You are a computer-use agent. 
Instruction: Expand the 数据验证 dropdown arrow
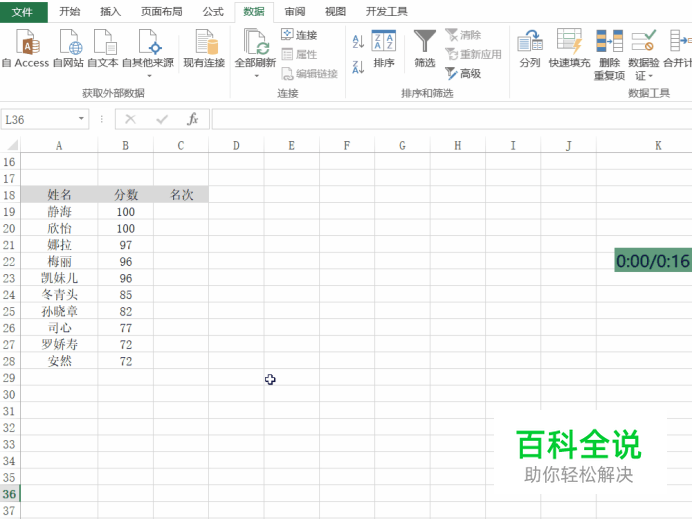coord(650,76)
